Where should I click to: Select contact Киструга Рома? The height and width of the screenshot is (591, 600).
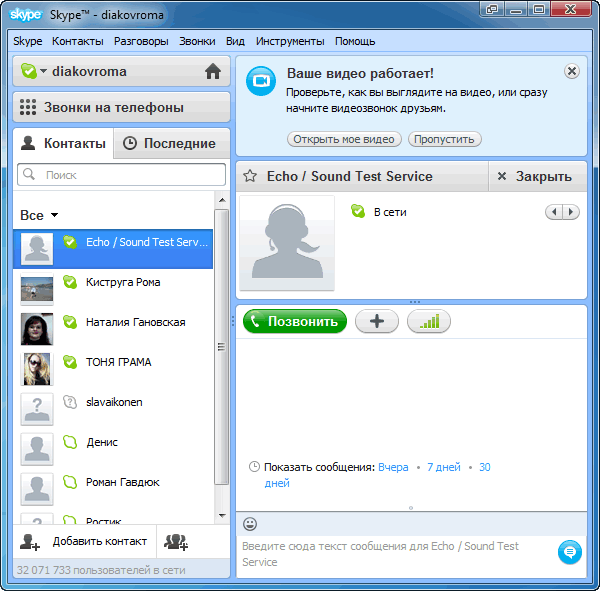[113, 289]
